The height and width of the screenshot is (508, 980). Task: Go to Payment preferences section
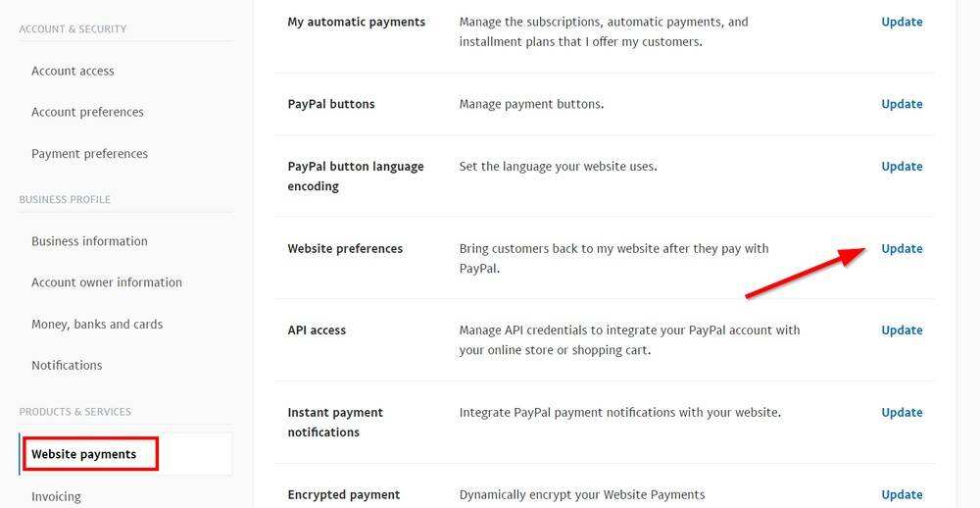[x=89, y=154]
